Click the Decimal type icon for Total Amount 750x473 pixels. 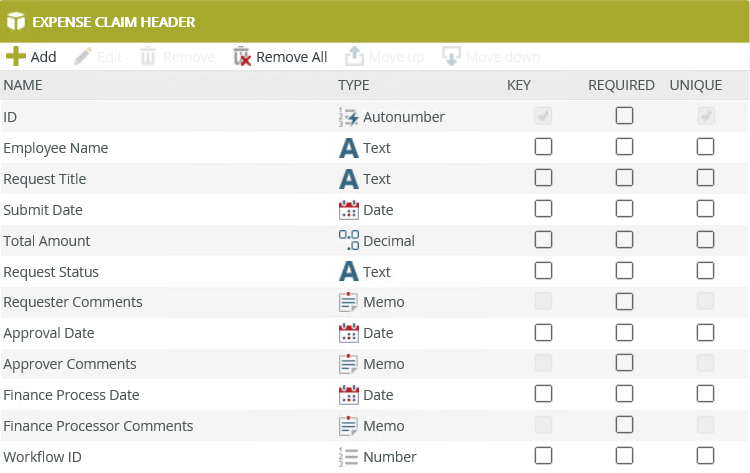click(349, 241)
